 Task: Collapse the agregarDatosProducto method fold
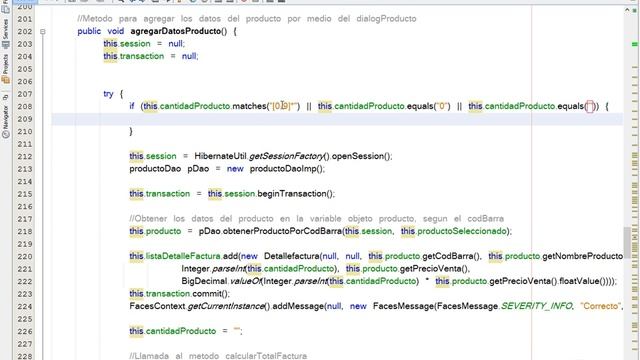[42, 31]
